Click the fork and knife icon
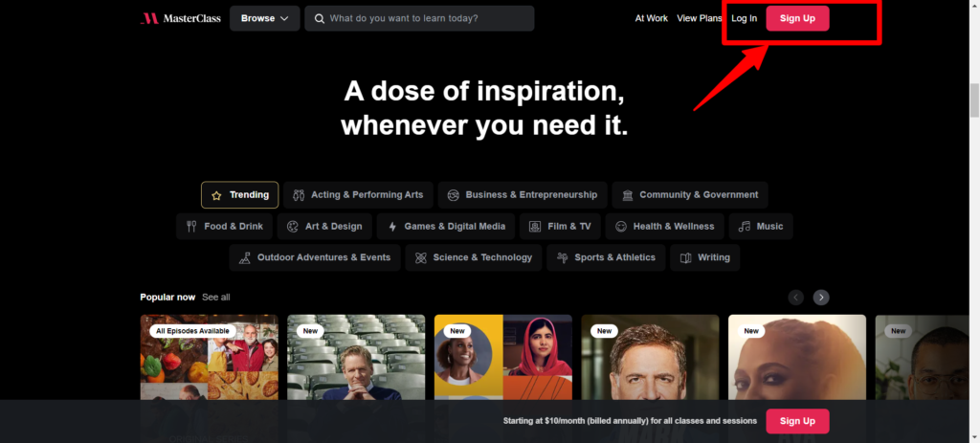The image size is (980, 443). pos(191,227)
